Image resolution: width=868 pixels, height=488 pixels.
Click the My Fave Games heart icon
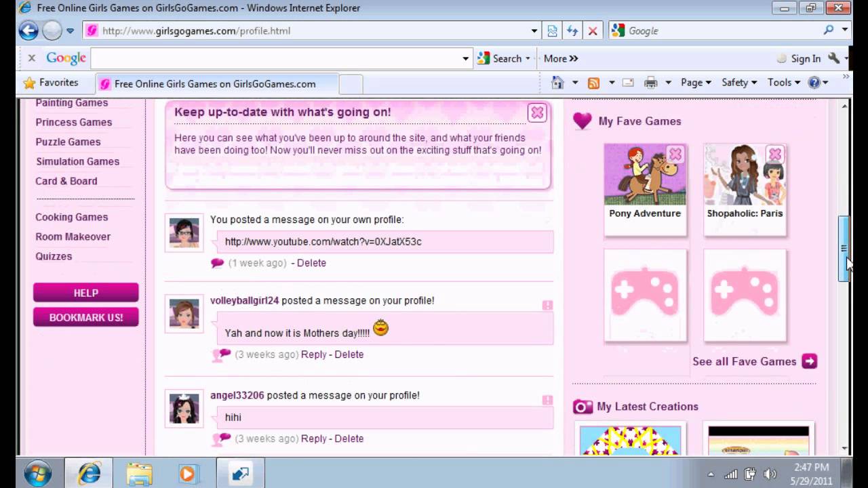point(582,121)
